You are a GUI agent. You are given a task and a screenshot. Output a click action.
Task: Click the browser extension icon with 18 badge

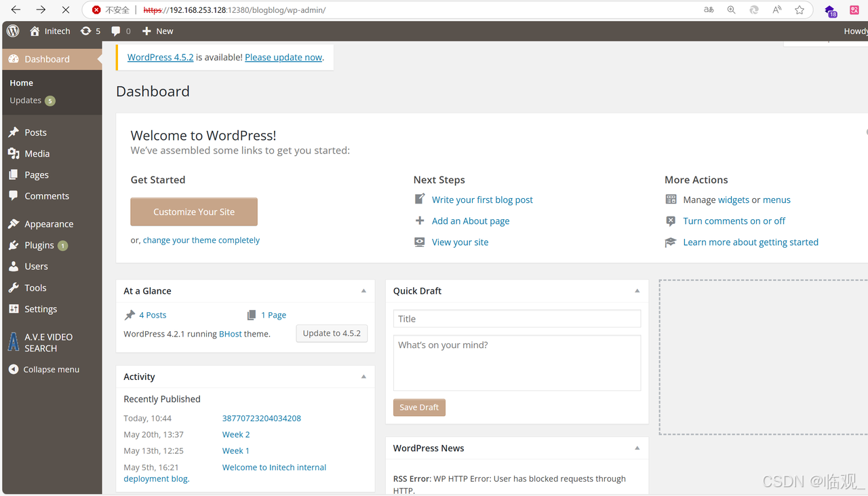pos(830,10)
